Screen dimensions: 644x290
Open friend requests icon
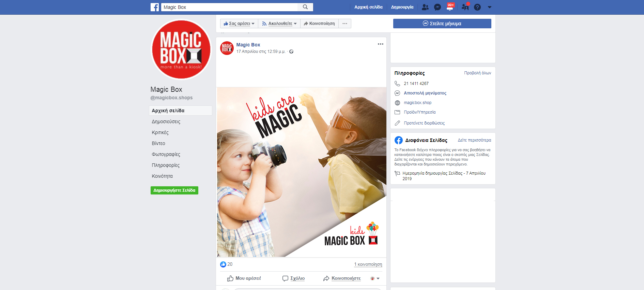pos(425,7)
